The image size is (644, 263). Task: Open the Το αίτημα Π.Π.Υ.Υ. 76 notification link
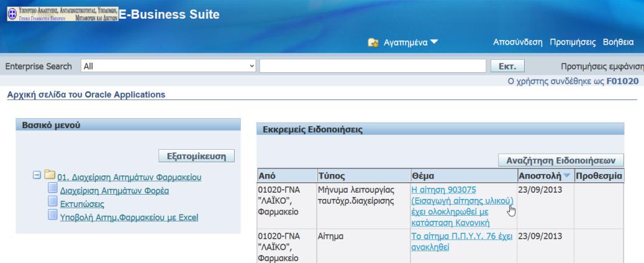pos(462,242)
